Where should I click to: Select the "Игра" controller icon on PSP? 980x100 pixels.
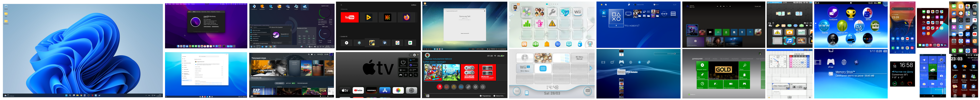pyautogui.click(x=831, y=62)
